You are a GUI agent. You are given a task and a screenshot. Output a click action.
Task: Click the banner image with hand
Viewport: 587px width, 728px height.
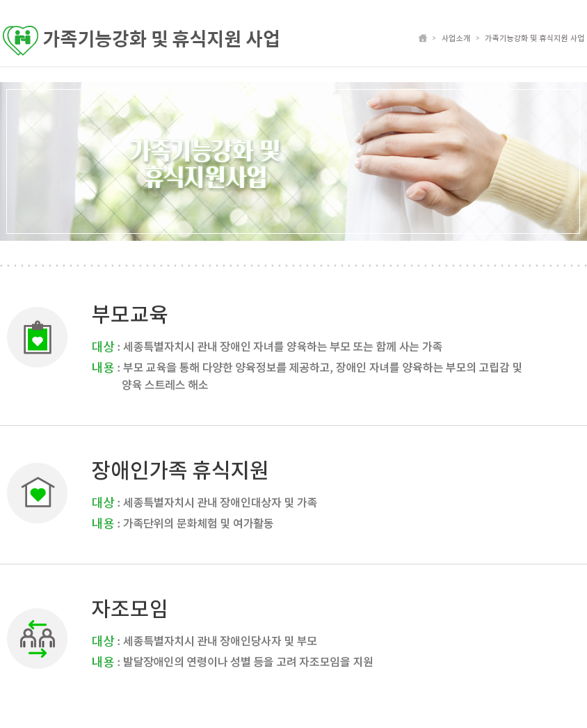293,161
